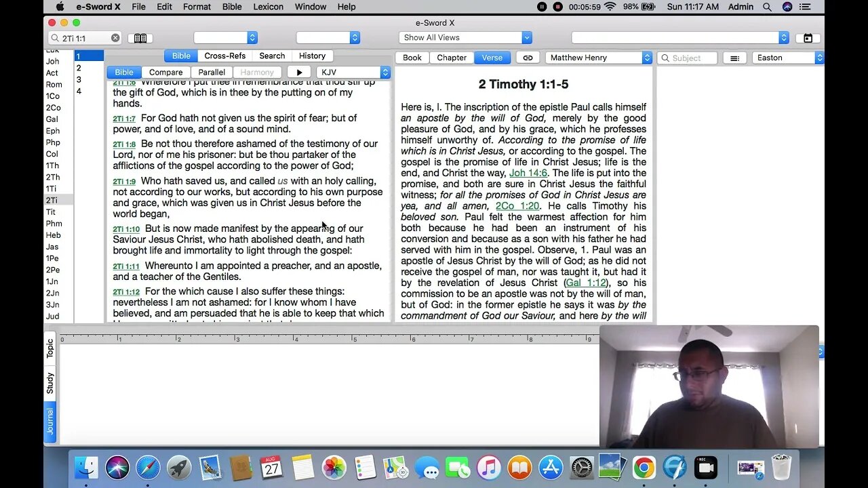Viewport: 868px width, 488px height.
Task: Open the Bible menu
Action: [232, 7]
